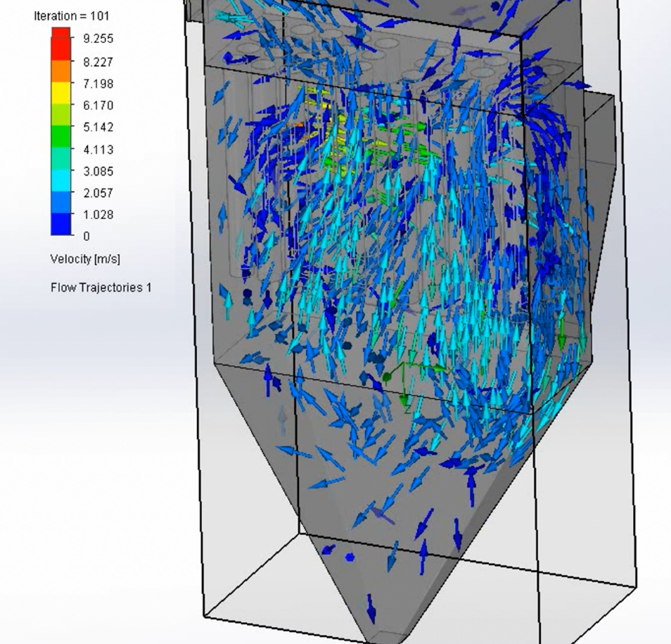The width and height of the screenshot is (671, 644).
Task: Pick the 4.113 legend tick label
Action: tap(98, 149)
